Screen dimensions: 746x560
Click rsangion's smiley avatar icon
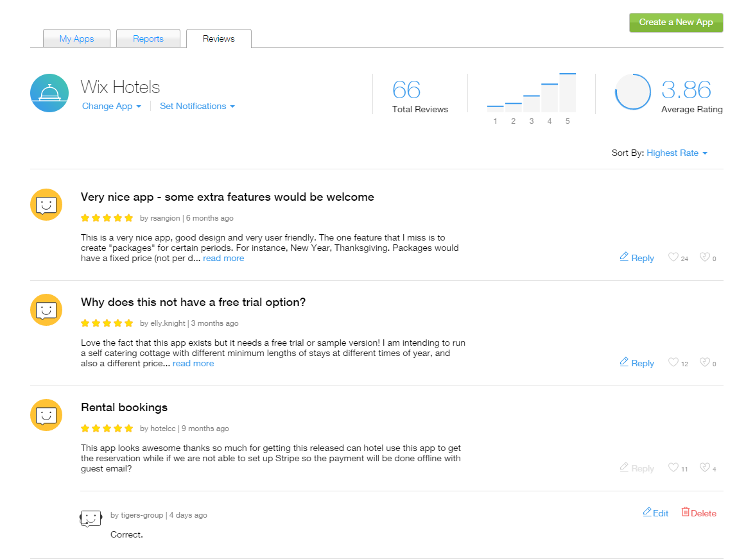click(x=46, y=205)
